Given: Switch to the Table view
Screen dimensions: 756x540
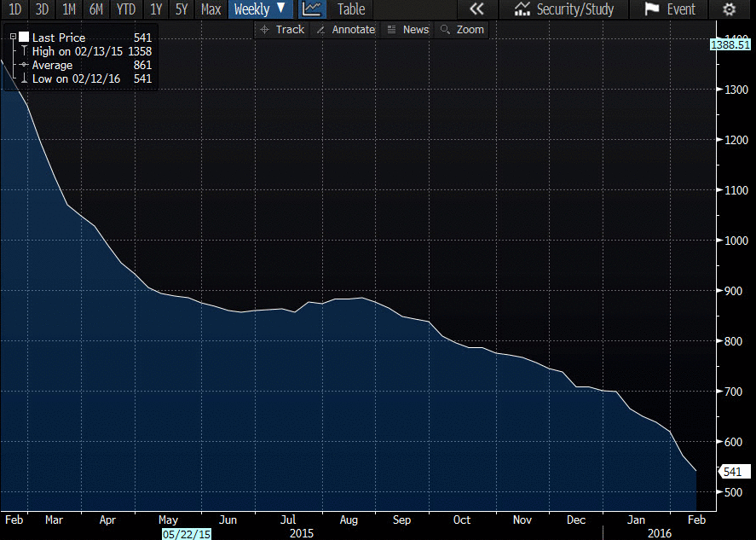Looking at the screenshot, I should (350, 9).
